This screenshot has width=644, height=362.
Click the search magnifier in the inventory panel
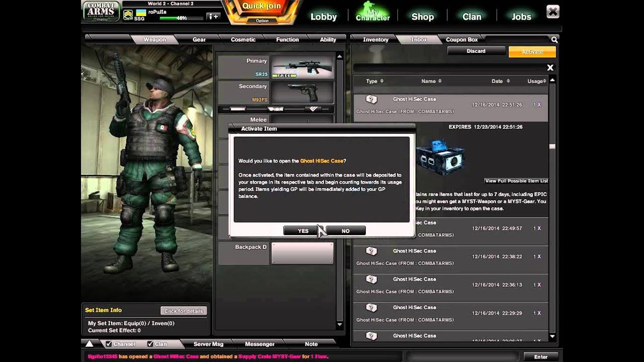tap(554, 40)
